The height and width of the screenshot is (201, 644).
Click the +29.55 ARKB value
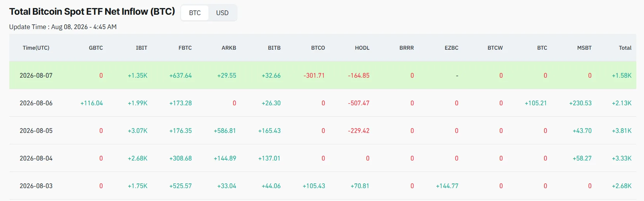(x=226, y=75)
